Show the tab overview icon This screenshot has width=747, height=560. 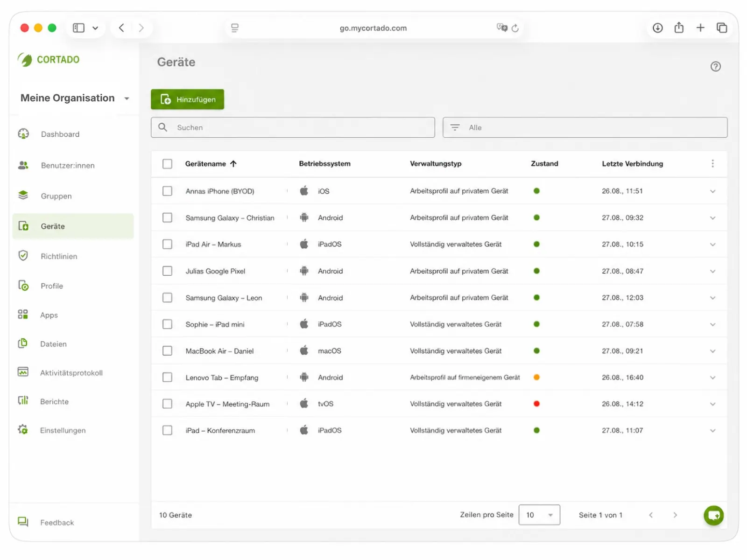[x=722, y=28]
